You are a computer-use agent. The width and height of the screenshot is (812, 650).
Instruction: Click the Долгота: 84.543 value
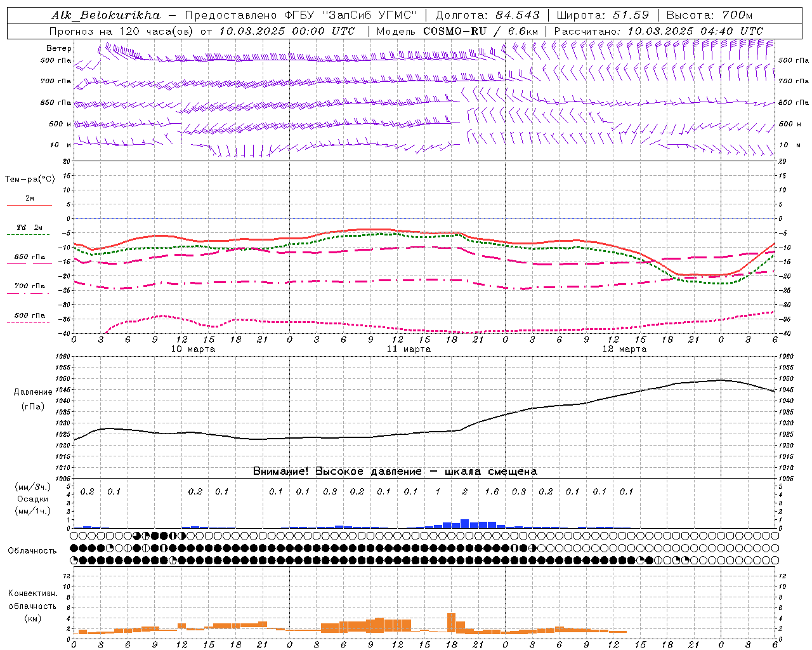487,15
